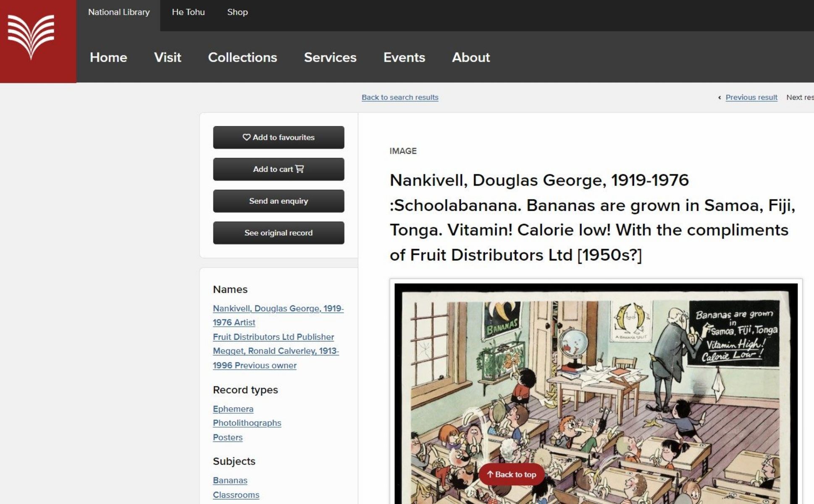Select the He Tohu tab
Screen dimensions: 814x504
pyautogui.click(x=188, y=12)
